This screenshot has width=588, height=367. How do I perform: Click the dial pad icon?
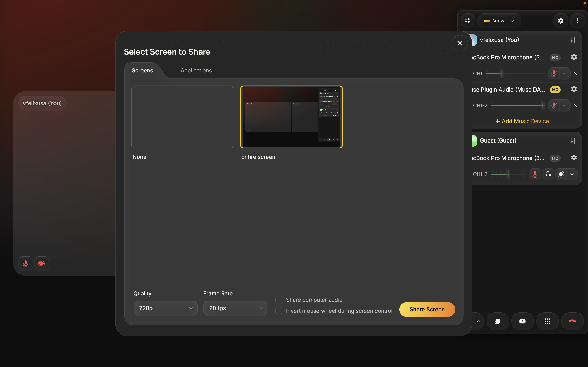tap(547, 321)
